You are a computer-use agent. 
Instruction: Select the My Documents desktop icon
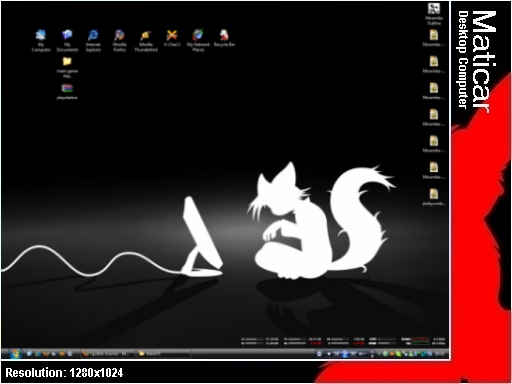(x=67, y=40)
